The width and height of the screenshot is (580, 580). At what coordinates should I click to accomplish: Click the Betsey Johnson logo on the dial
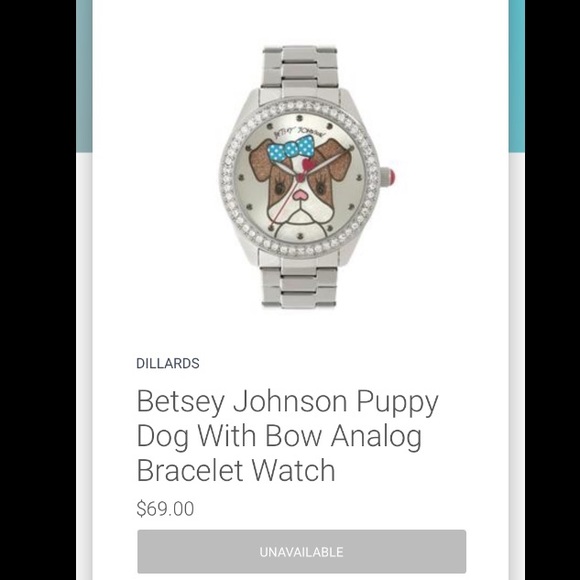299,131
